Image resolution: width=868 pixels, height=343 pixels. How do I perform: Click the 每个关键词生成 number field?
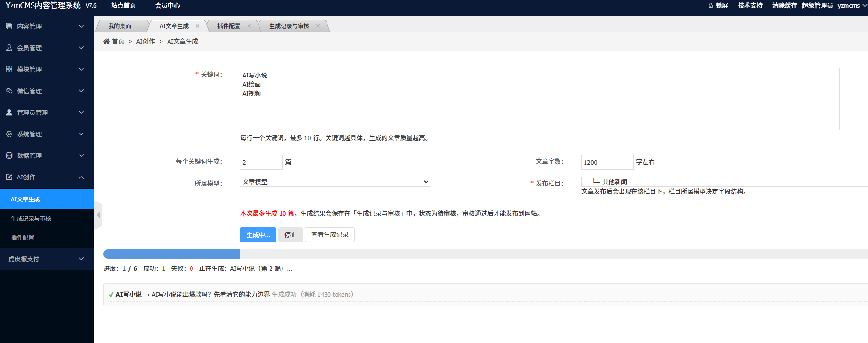[261, 162]
